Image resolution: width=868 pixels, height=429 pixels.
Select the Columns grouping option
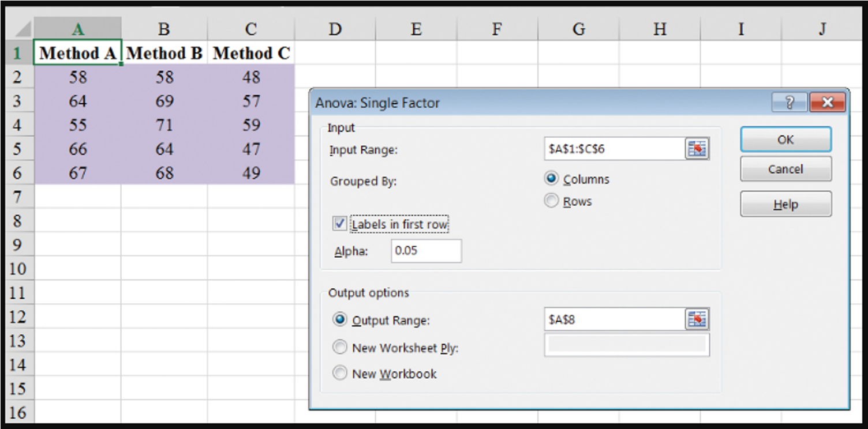[551, 179]
